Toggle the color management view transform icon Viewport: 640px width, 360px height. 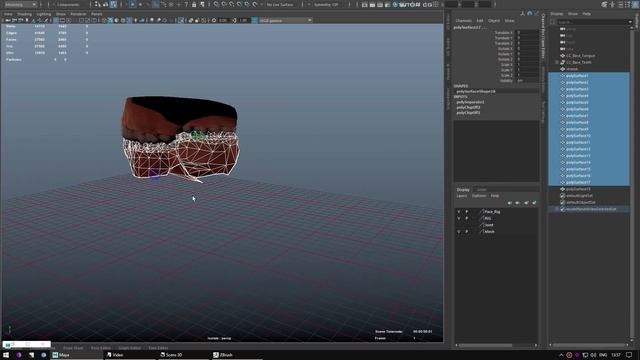point(254,20)
